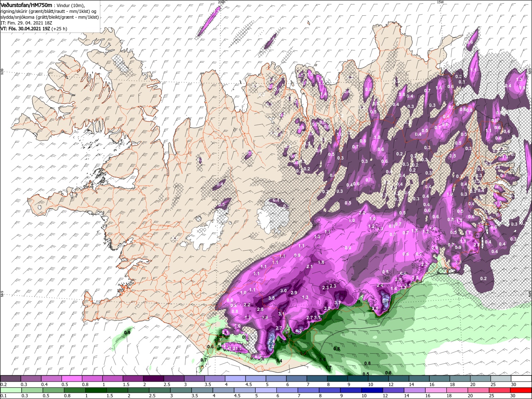This screenshot has height=399, width=532.
Task: Click the white snow legend swatch at 30
Action: coord(521,379)
